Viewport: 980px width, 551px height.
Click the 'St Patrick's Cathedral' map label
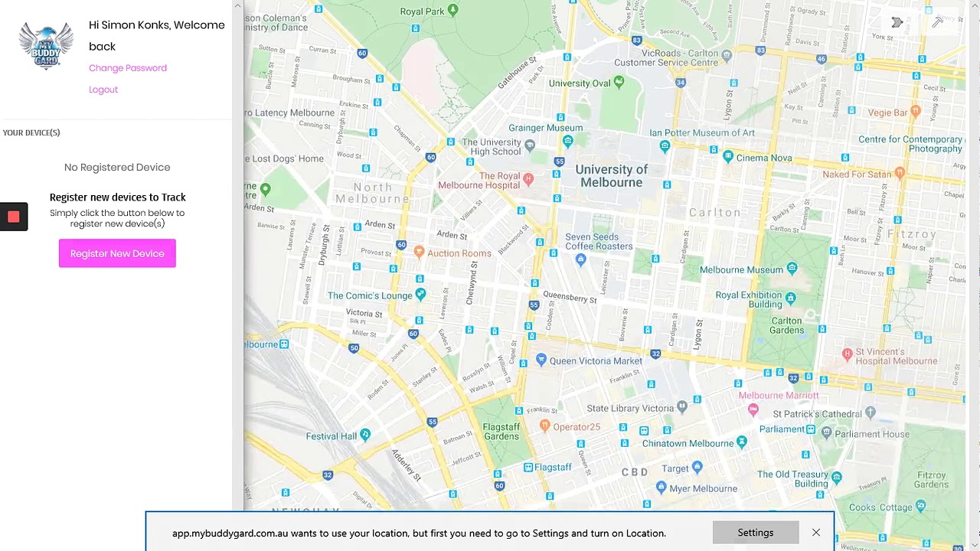click(x=818, y=414)
